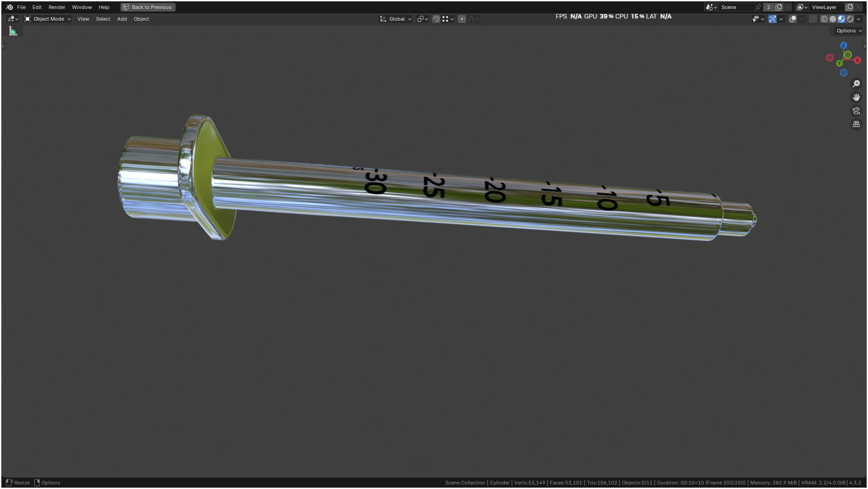Click the 'Memory: 382.9 MiB' status text

pos(773,483)
